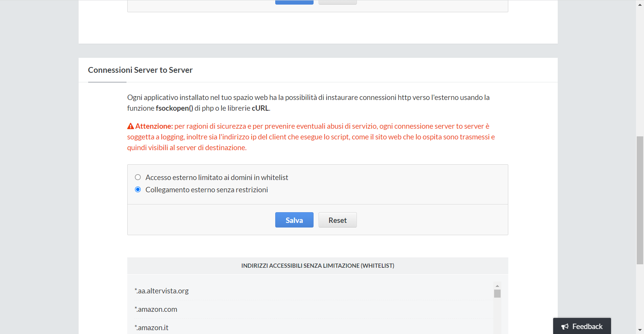Click the bold fsockopen() text
644x334 pixels.
pos(174,108)
